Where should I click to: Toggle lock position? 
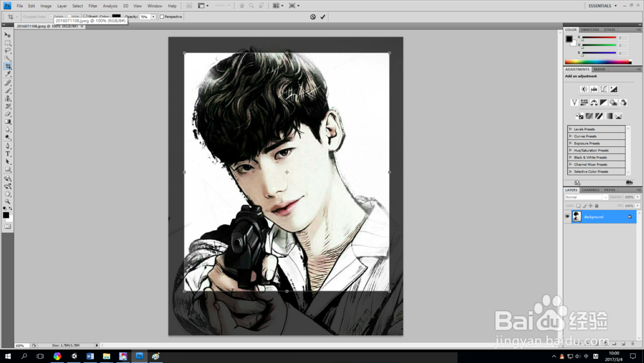point(591,206)
